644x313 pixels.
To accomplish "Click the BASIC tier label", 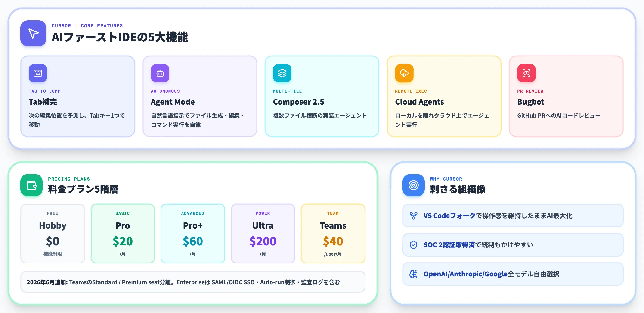I will 123,213.
